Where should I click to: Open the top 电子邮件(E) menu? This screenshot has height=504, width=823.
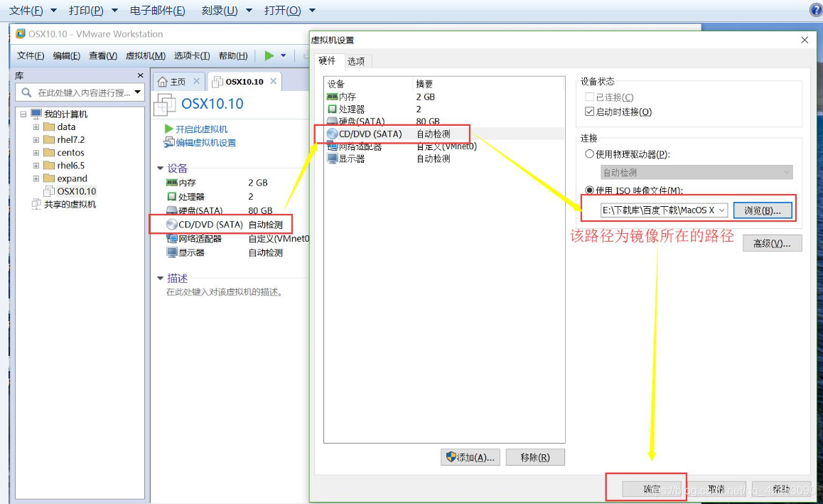coord(158,11)
